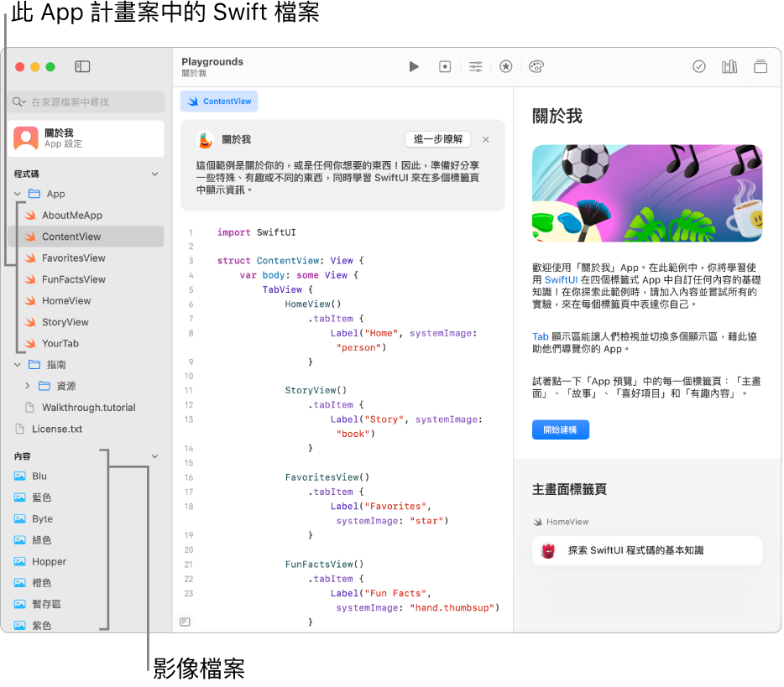The height and width of the screenshot is (687, 784).
Task: Click the TabView code line
Action: click(287, 289)
